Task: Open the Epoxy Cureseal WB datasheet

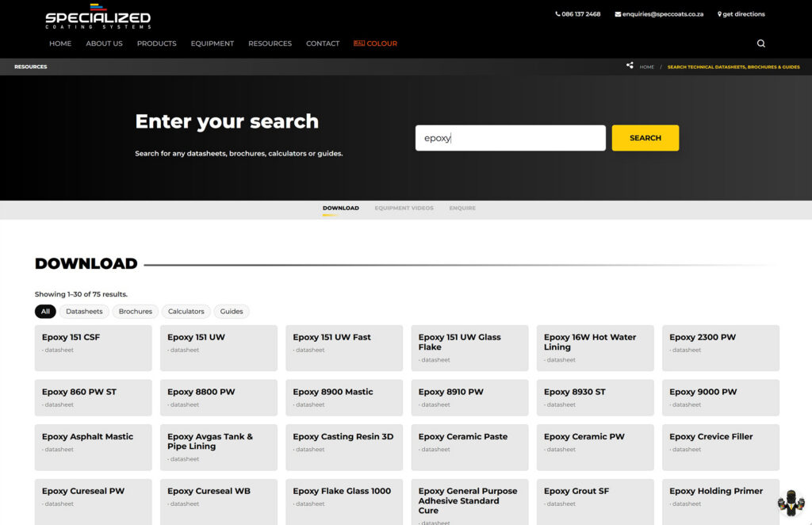Action: pyautogui.click(x=219, y=502)
